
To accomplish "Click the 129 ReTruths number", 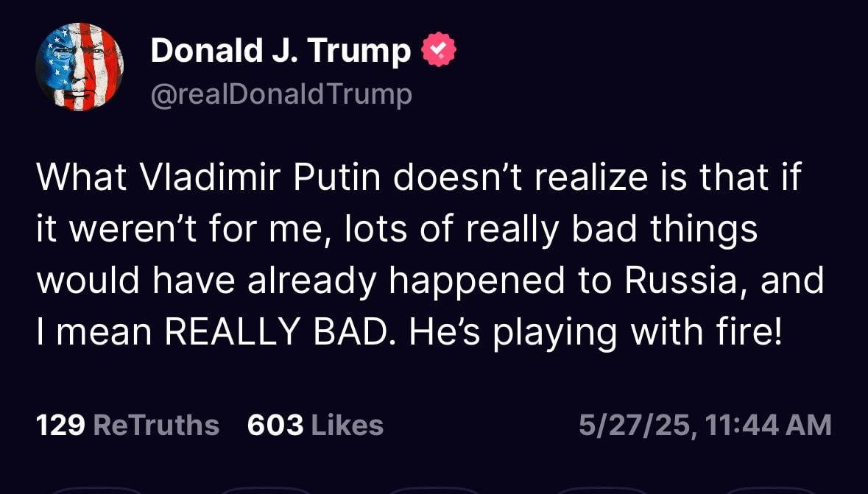I will coord(60,426).
